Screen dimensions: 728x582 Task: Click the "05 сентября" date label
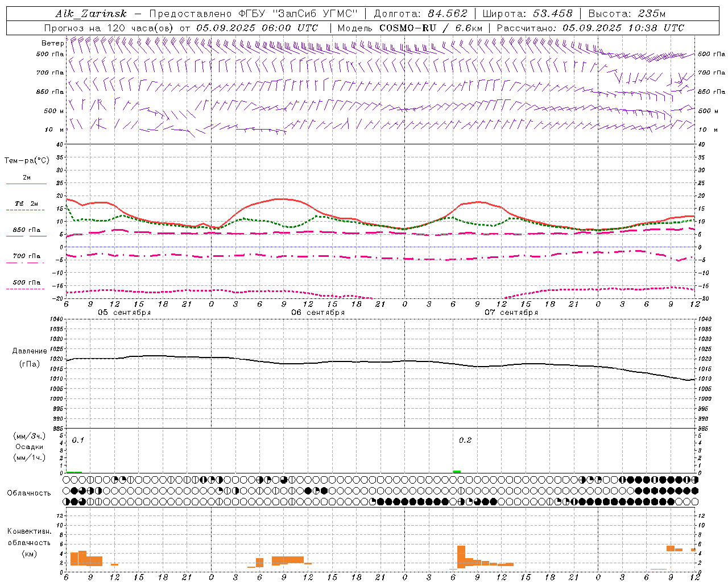tap(125, 313)
